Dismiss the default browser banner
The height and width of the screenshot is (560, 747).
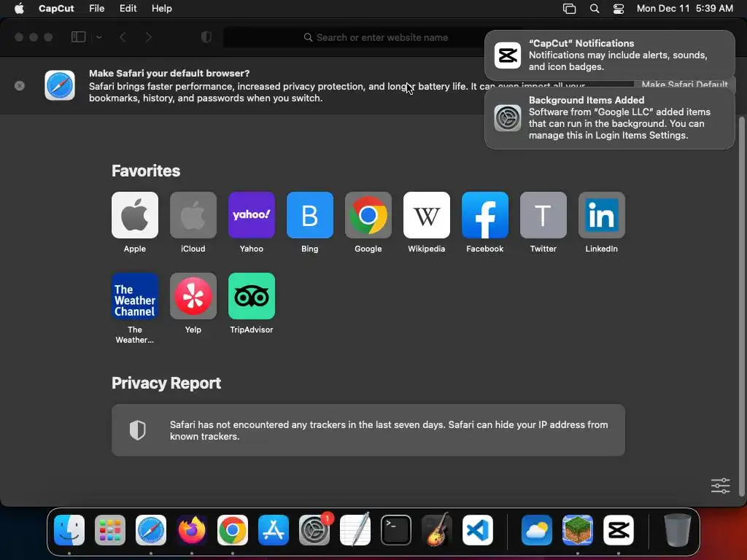20,86
